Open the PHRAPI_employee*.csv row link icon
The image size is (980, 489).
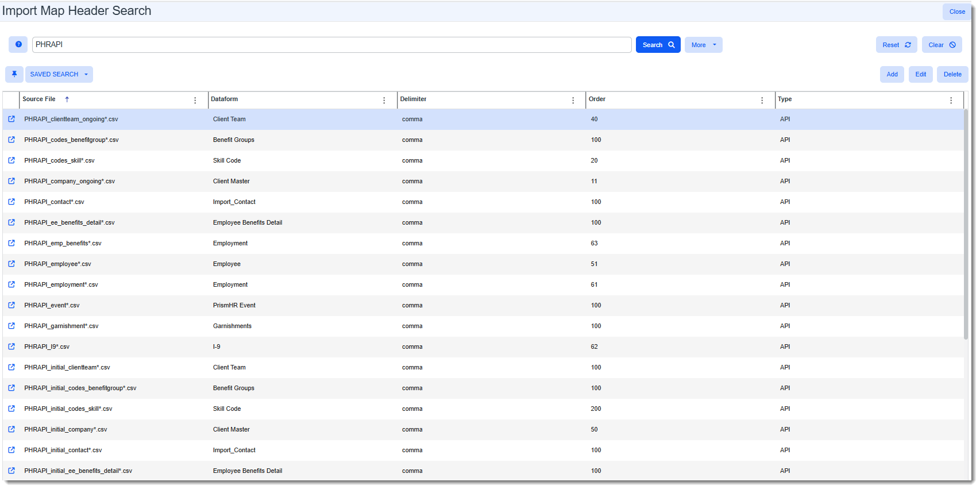[11, 264]
